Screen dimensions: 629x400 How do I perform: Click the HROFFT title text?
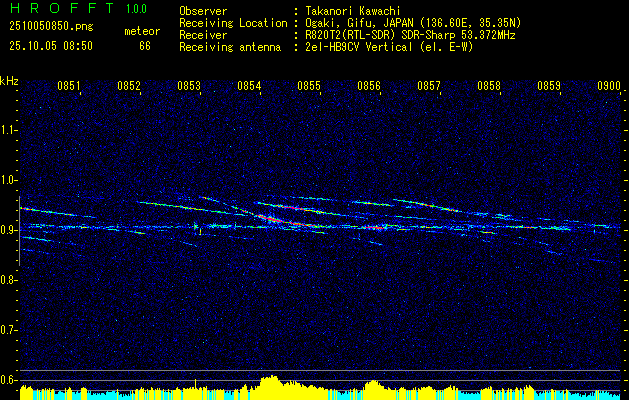point(62,8)
